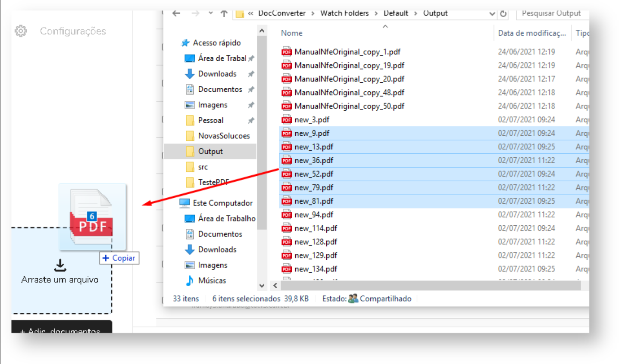This screenshot has width=619, height=364.
Task: Click the Adic. documentos button
Action: point(62,327)
